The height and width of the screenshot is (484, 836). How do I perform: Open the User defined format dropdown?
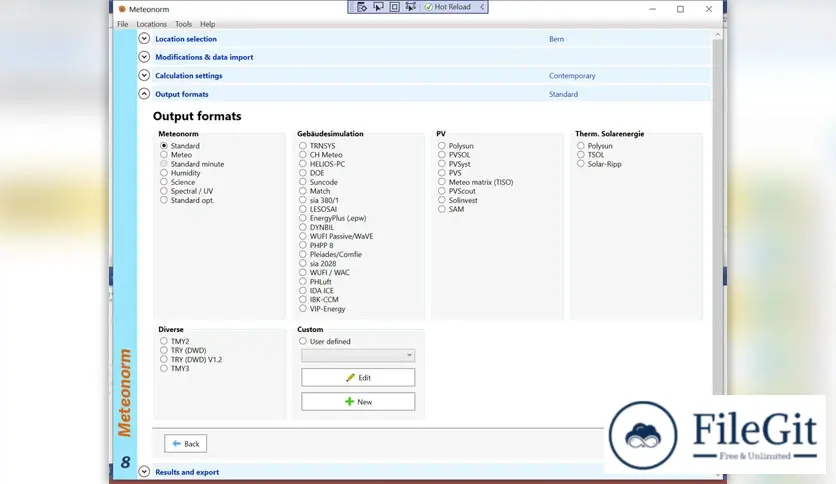coord(358,355)
